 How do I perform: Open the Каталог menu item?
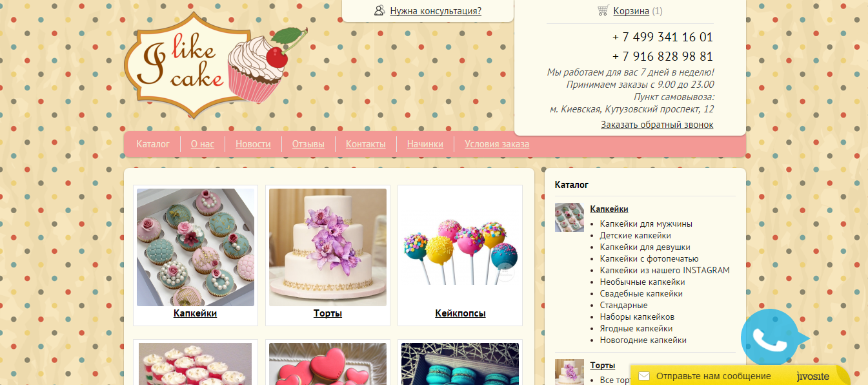click(x=153, y=144)
